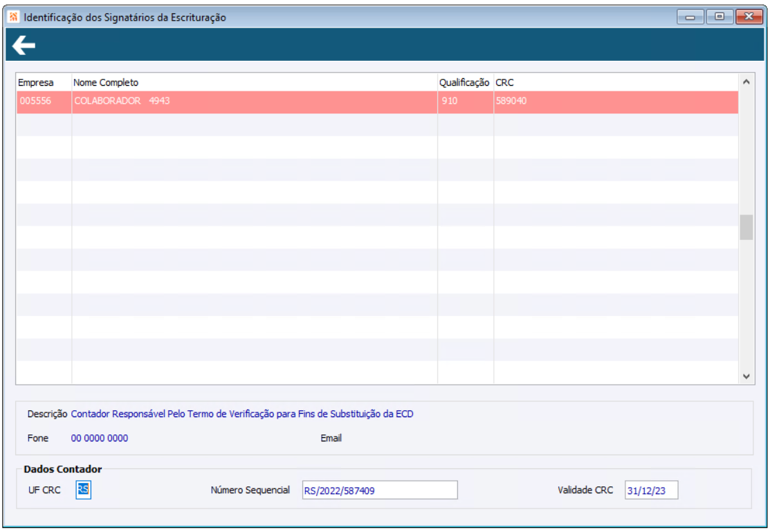Click the Descrição label
Viewport: 770px width, 532px height.
coord(47,414)
